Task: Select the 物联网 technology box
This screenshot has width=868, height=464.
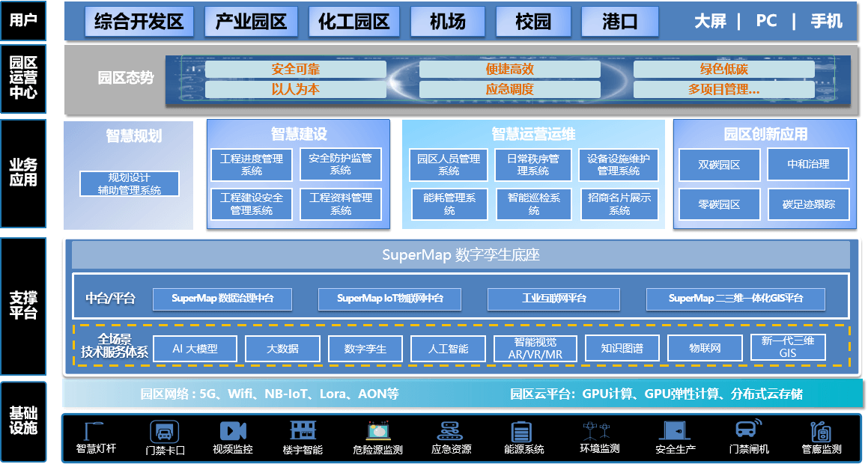Action: click(x=705, y=349)
